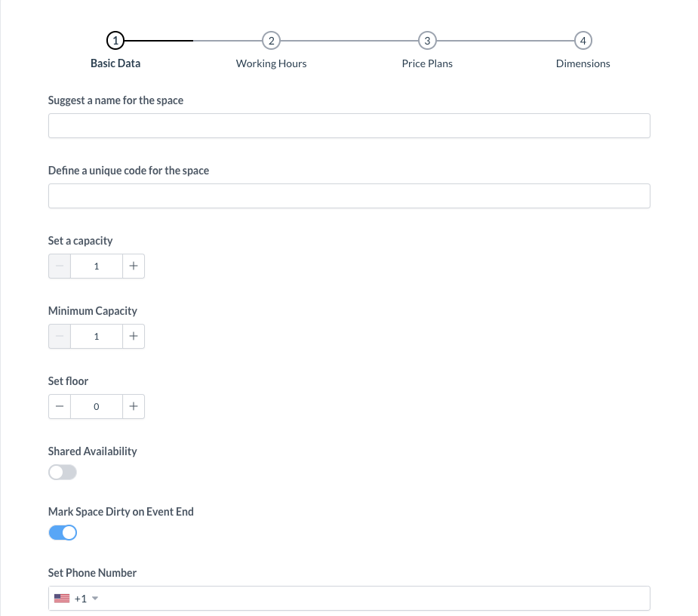This screenshot has height=616, width=698.
Task: Disable Mark Space Dirty on Event End
Action: tap(63, 533)
